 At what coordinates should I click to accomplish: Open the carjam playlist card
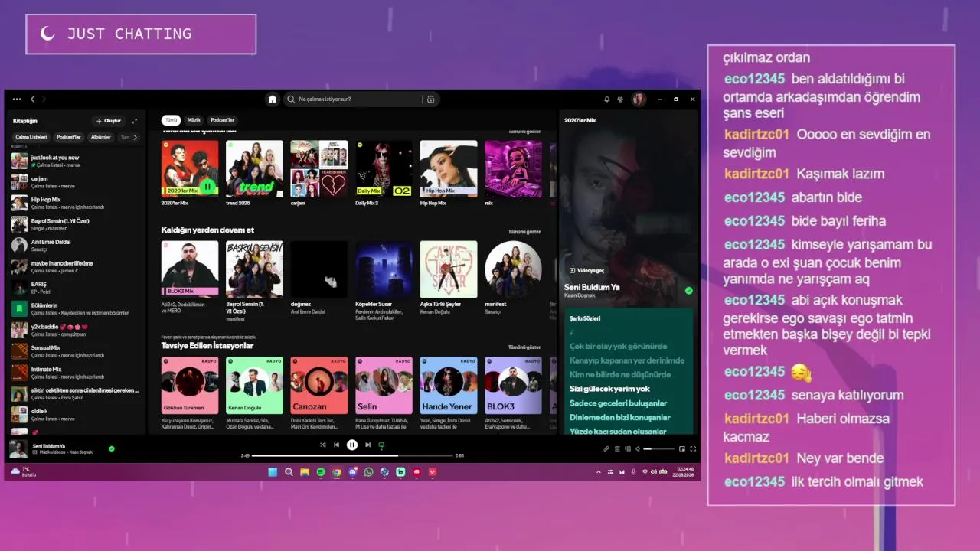pos(319,173)
